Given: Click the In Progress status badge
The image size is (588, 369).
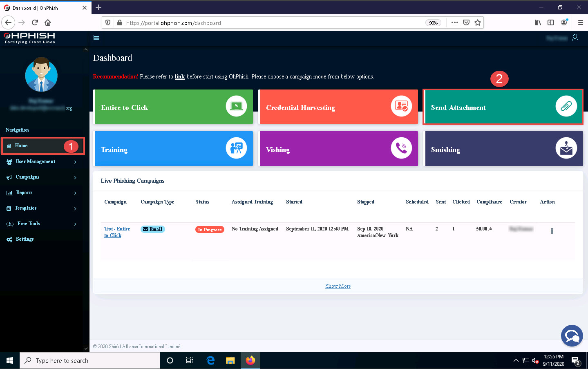Looking at the screenshot, I should click(210, 230).
